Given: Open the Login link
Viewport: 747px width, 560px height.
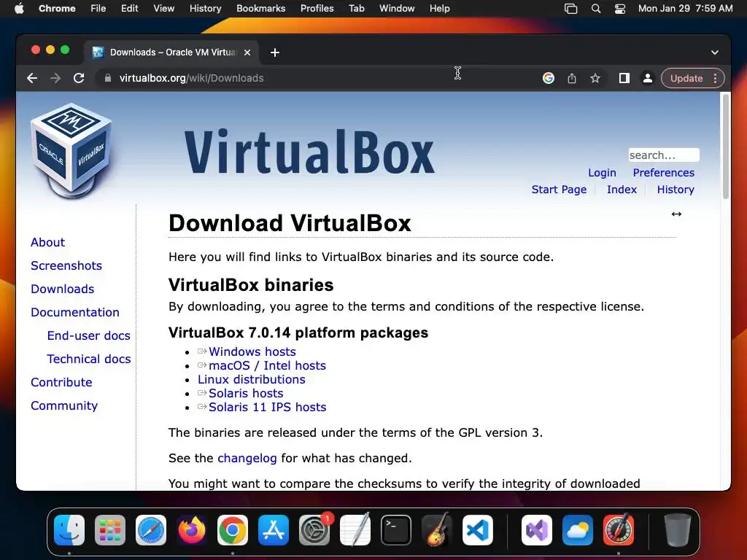Looking at the screenshot, I should [x=602, y=172].
